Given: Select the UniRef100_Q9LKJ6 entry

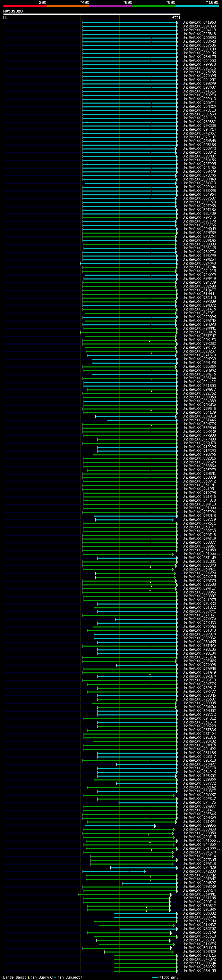Looking at the screenshot, I should [x=199, y=68].
